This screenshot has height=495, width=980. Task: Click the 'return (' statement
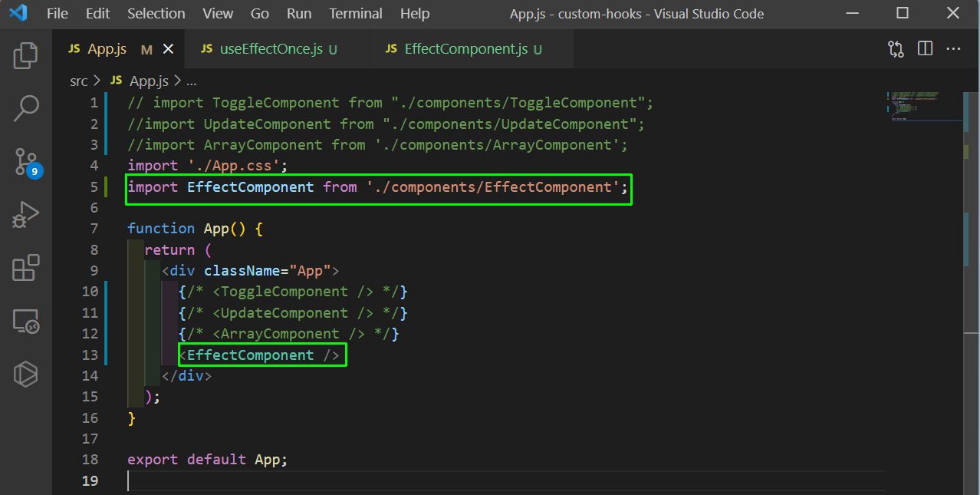178,249
